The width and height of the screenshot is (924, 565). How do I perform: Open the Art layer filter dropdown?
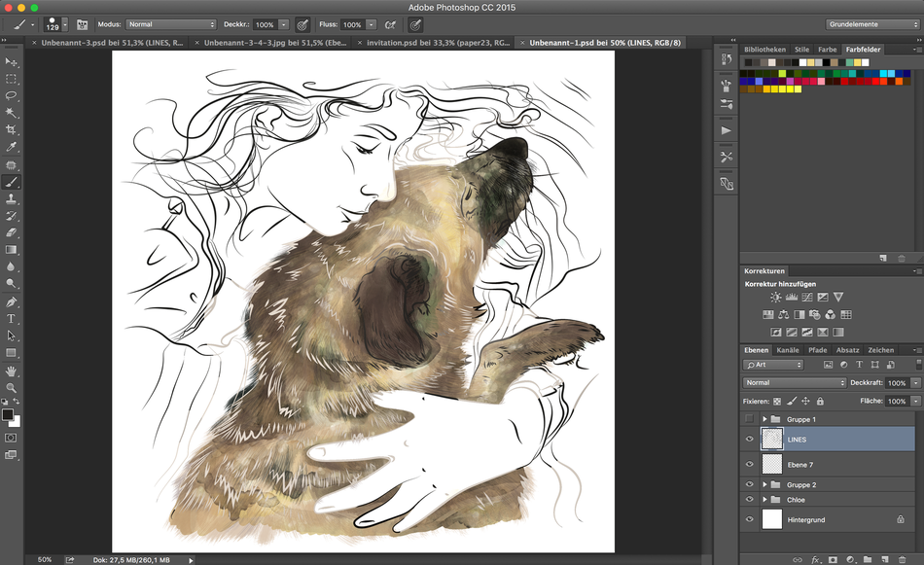click(x=773, y=365)
